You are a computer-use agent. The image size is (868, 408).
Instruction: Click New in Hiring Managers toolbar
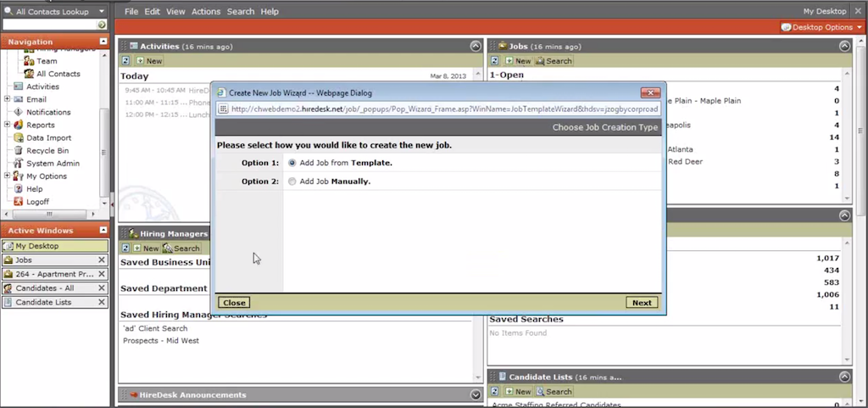146,249
